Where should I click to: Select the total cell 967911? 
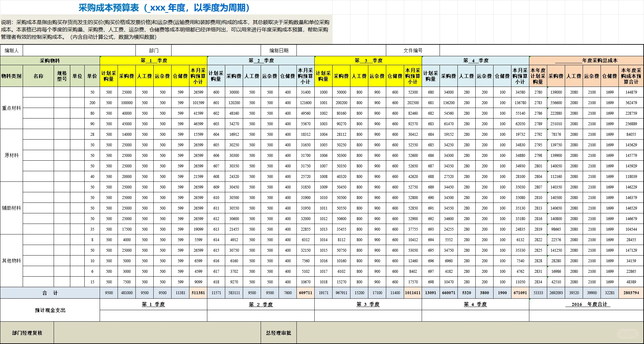(341, 293)
